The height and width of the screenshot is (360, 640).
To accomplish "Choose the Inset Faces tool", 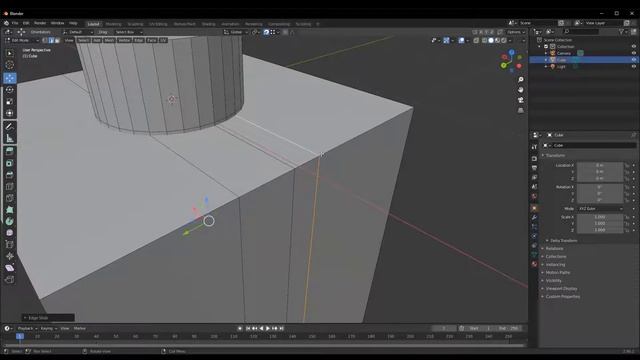I will tap(9, 163).
